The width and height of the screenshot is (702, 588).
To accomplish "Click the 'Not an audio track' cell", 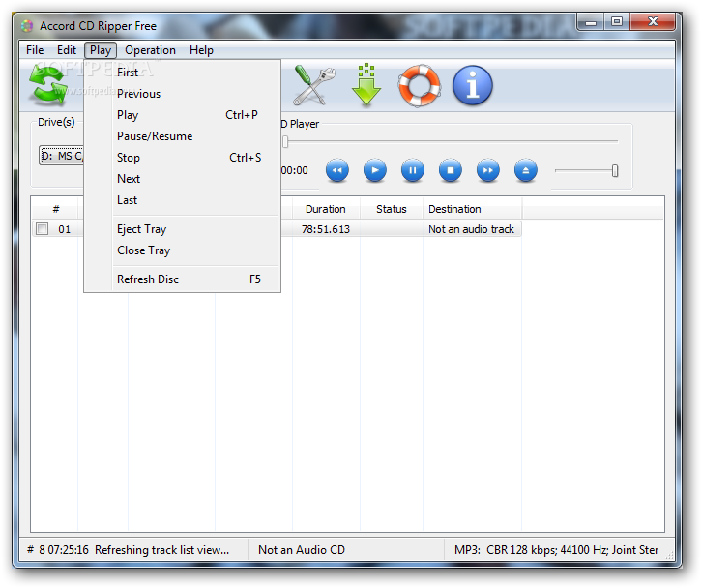I will (x=471, y=229).
